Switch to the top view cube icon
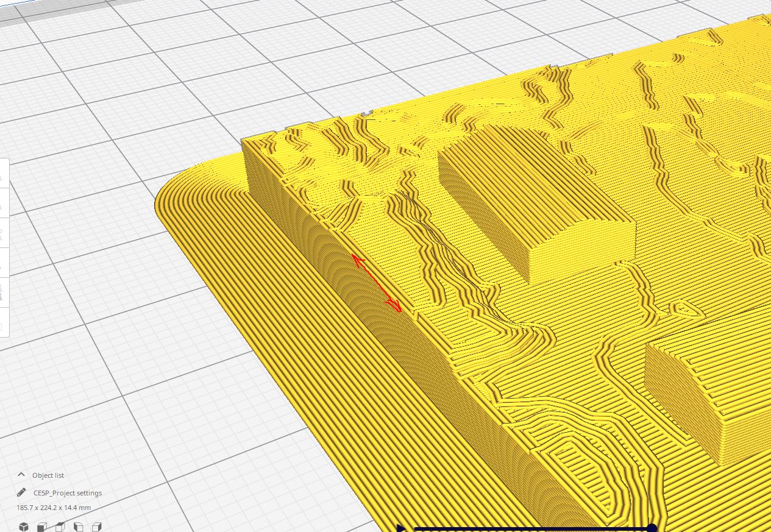 coord(60,527)
